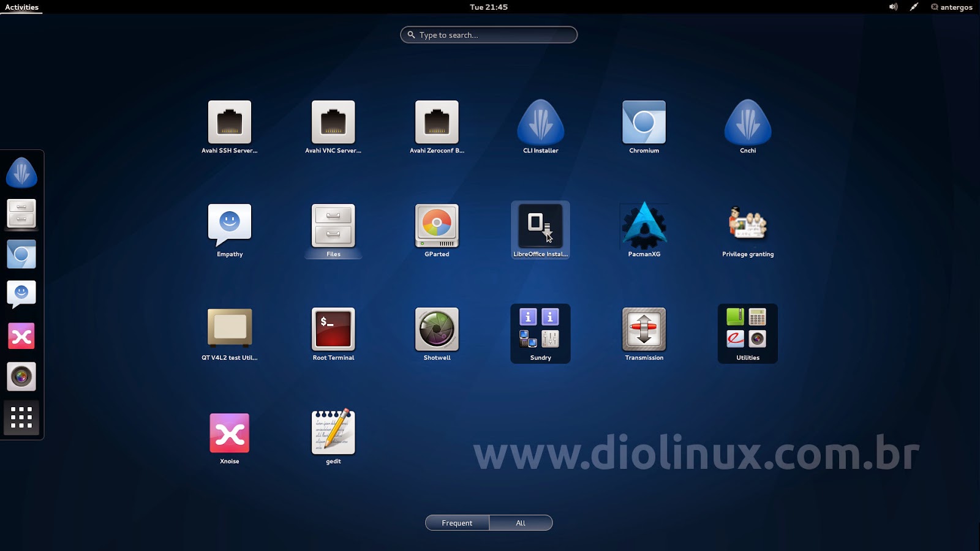
Task: Launch Shotwell from the app grid
Action: click(x=437, y=334)
